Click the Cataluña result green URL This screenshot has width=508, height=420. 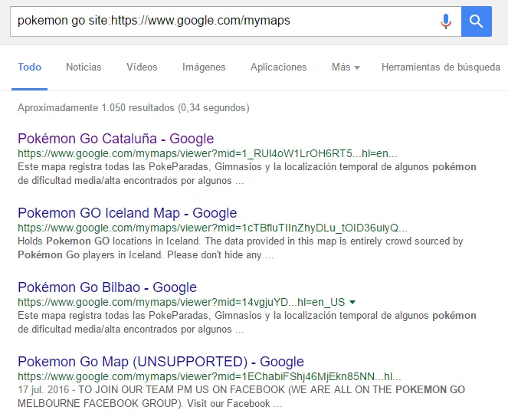[208, 153]
